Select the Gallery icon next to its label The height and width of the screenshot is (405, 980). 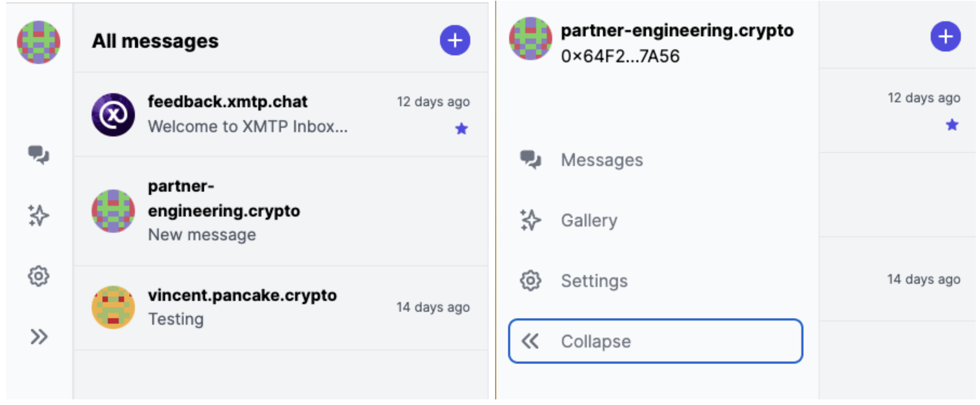(531, 220)
